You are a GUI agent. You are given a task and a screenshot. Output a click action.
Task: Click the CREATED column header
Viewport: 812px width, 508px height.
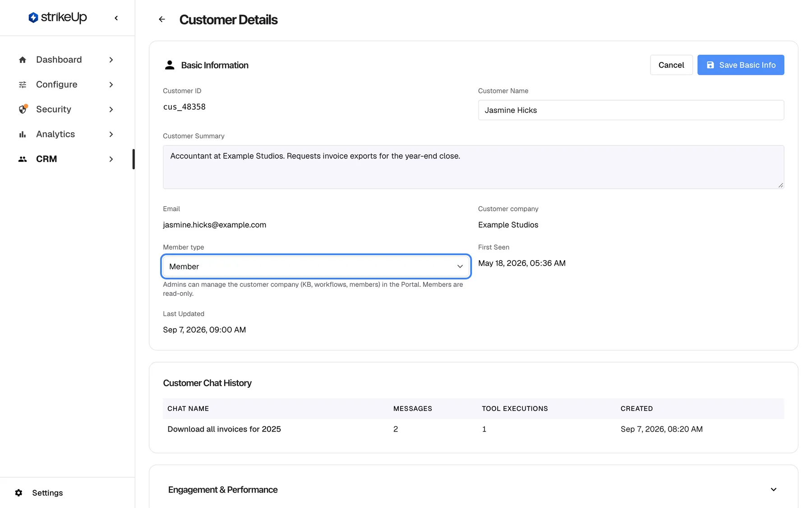[637, 409]
